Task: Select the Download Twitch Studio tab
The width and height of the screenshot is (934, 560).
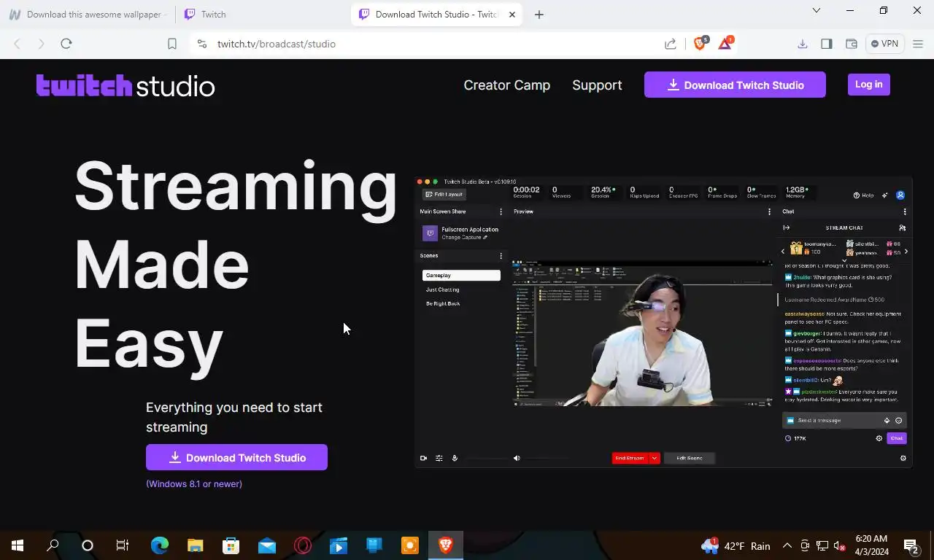Action: pos(436,15)
